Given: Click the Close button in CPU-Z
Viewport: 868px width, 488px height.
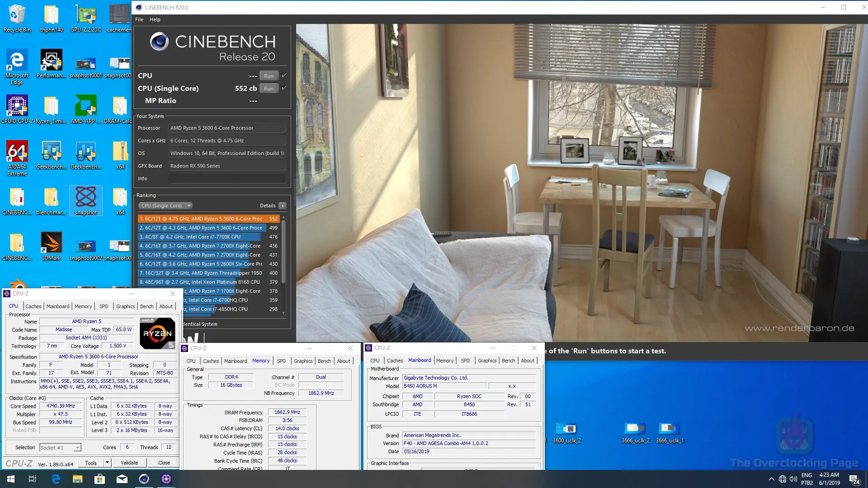Looking at the screenshot, I should click(164, 463).
